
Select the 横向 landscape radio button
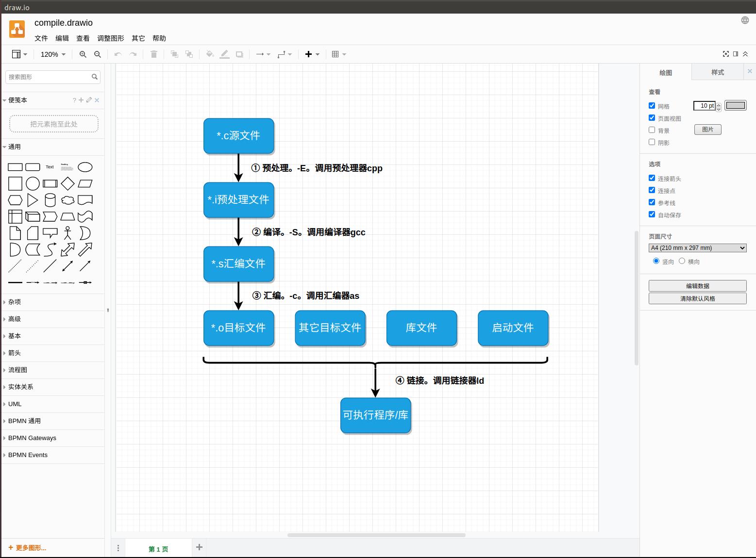[x=682, y=261]
